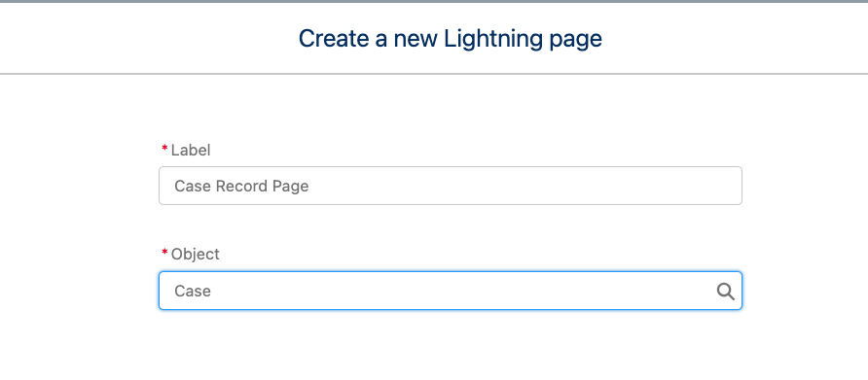Click the 'Label' field caption
The image size is (868, 380).
(191, 150)
